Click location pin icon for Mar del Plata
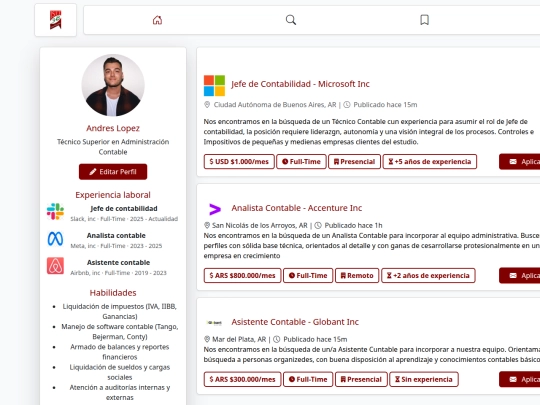This screenshot has height=405, width=540. coord(207,339)
